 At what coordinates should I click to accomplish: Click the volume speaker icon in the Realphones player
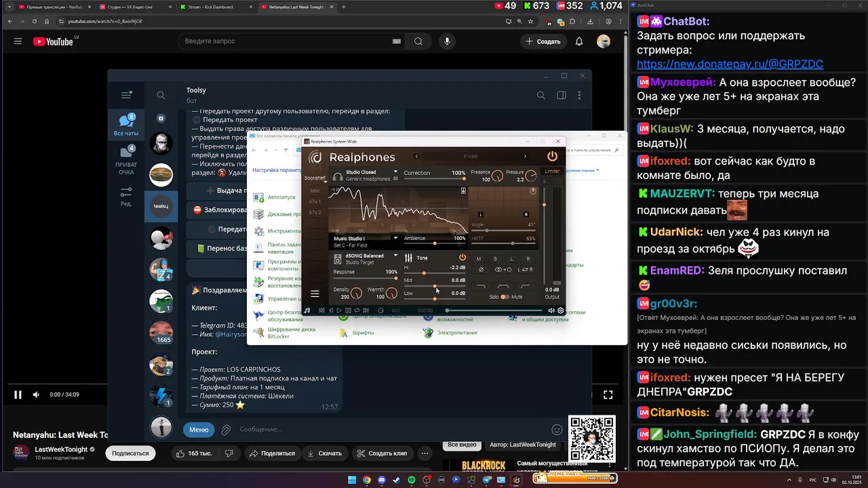(551, 310)
